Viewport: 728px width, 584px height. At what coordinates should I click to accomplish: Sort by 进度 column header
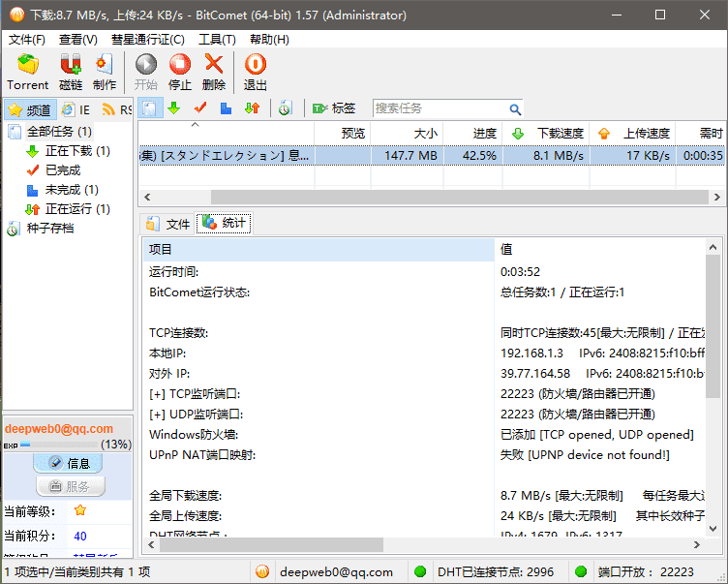click(472, 134)
